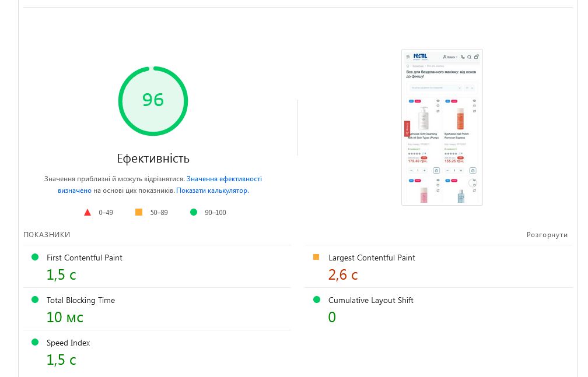Select the Total Blocking Time metric label
This screenshot has width=588, height=377.
tap(80, 300)
